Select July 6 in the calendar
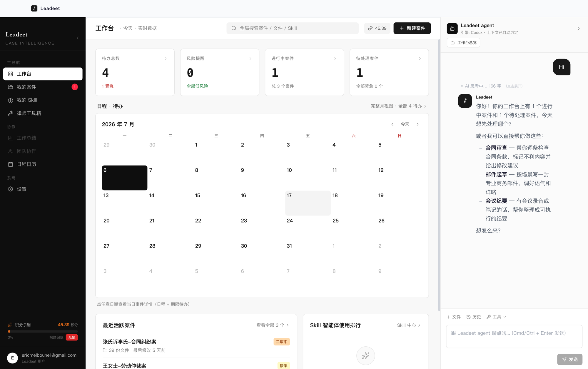This screenshot has height=369, width=588. pyautogui.click(x=125, y=178)
